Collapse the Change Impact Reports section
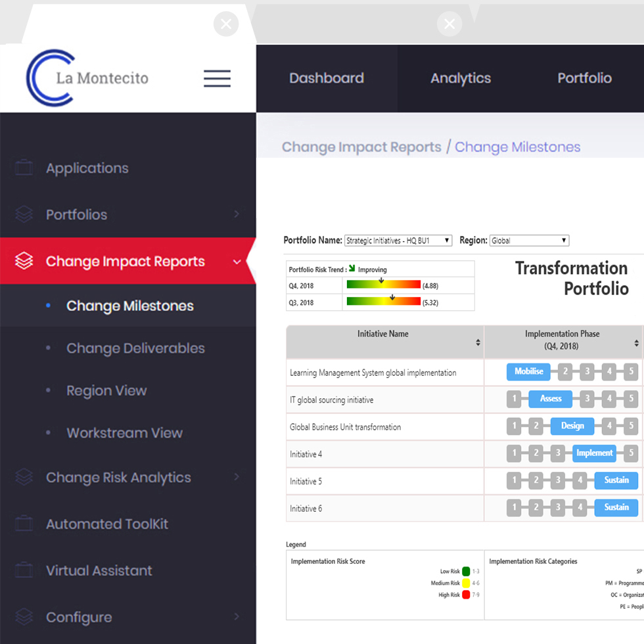This screenshot has height=644, width=644. [237, 261]
